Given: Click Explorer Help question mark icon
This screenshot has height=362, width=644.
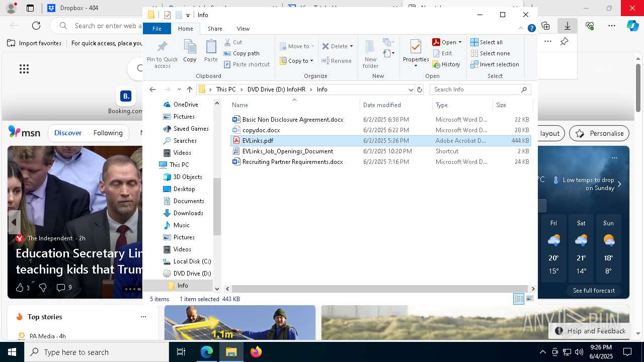Looking at the screenshot, I should pos(531,29).
